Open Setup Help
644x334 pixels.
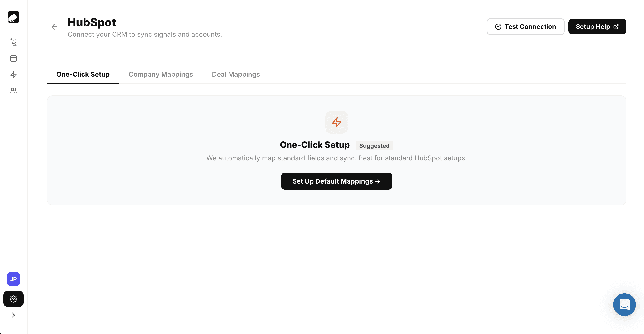[597, 26]
